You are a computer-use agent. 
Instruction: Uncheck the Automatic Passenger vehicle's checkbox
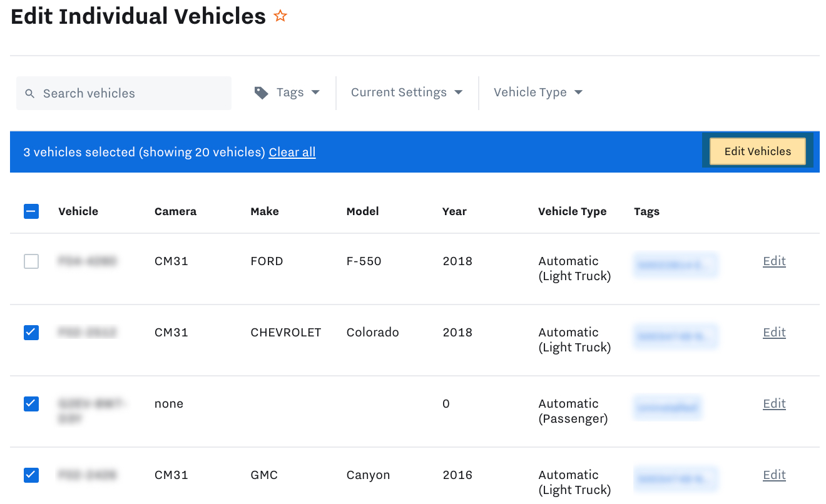[x=31, y=403]
